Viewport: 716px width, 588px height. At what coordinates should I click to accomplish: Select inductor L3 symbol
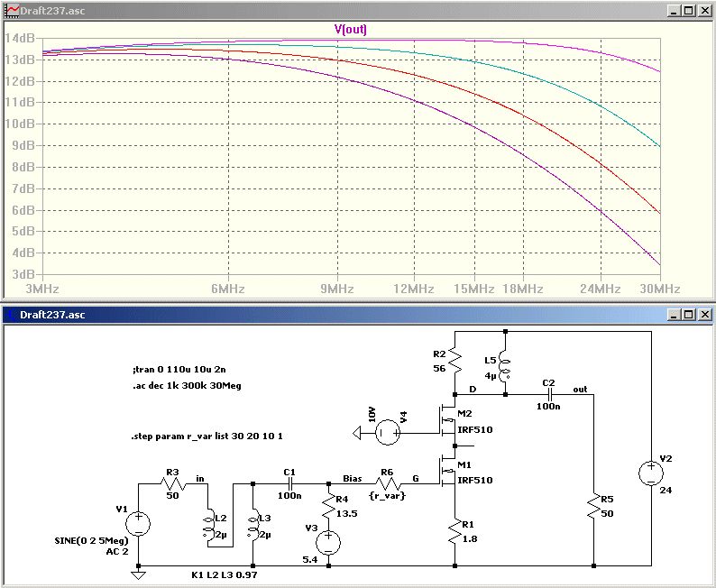pyautogui.click(x=253, y=526)
